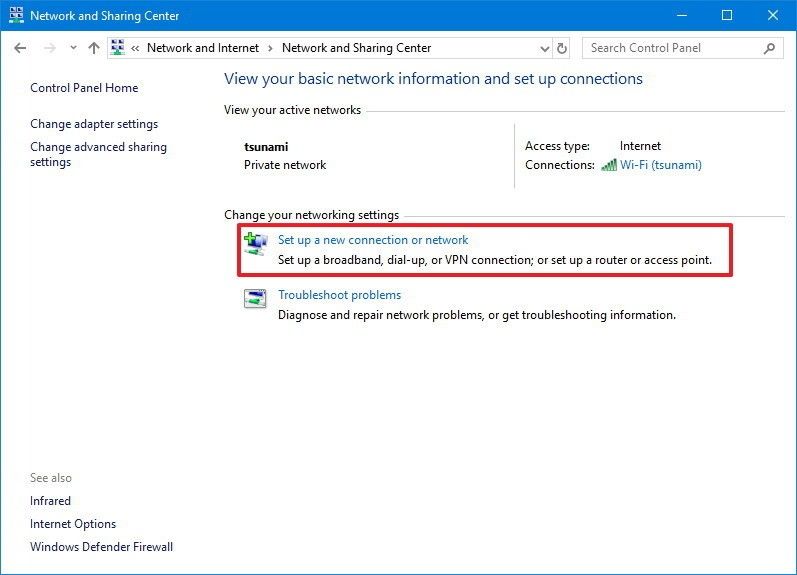Click the back navigation arrow

[20, 48]
